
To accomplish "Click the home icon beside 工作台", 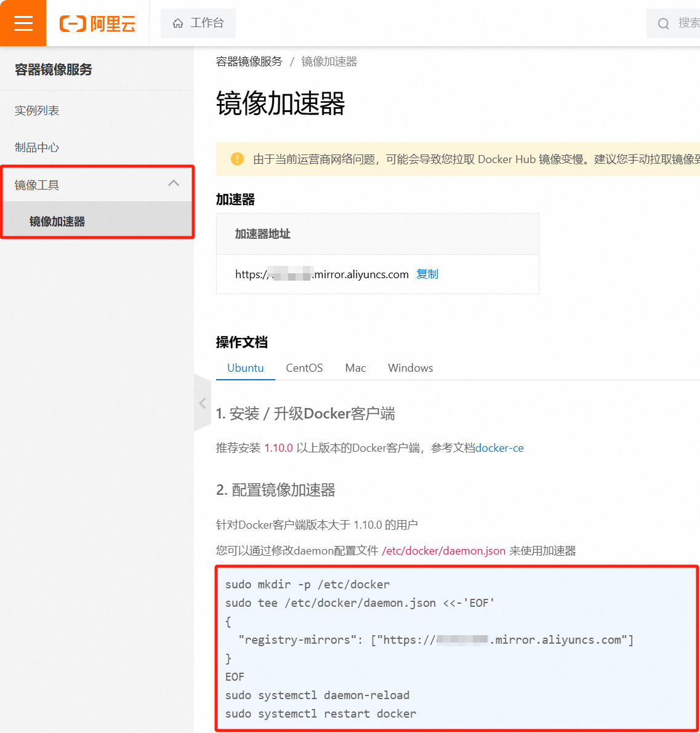I will (178, 23).
